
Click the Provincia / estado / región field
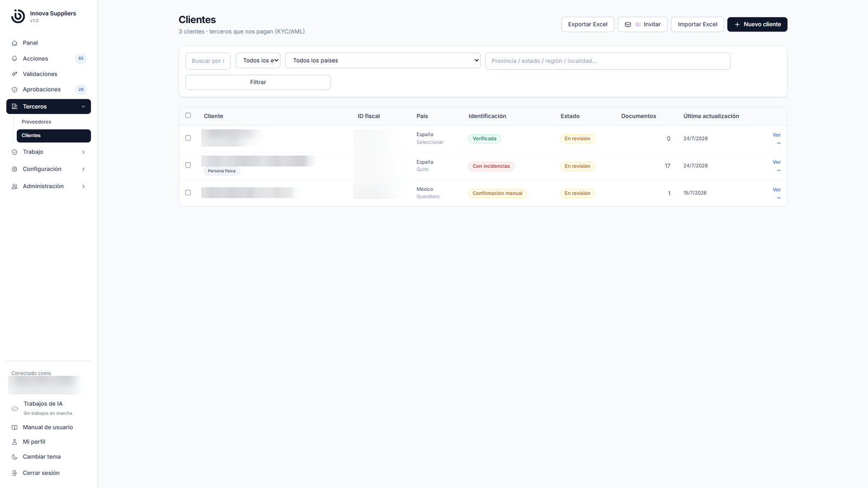(608, 61)
